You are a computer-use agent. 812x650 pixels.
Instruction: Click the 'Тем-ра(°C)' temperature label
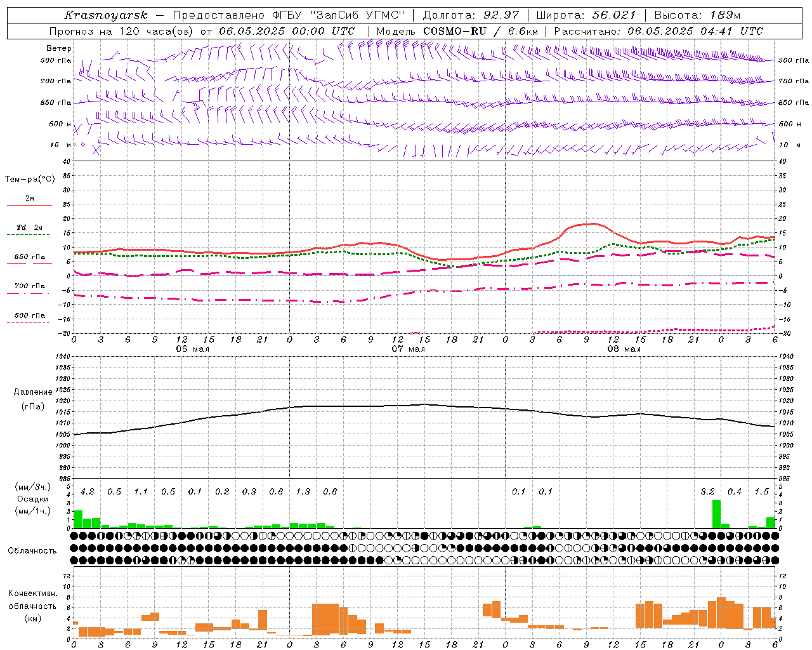[x=30, y=180]
